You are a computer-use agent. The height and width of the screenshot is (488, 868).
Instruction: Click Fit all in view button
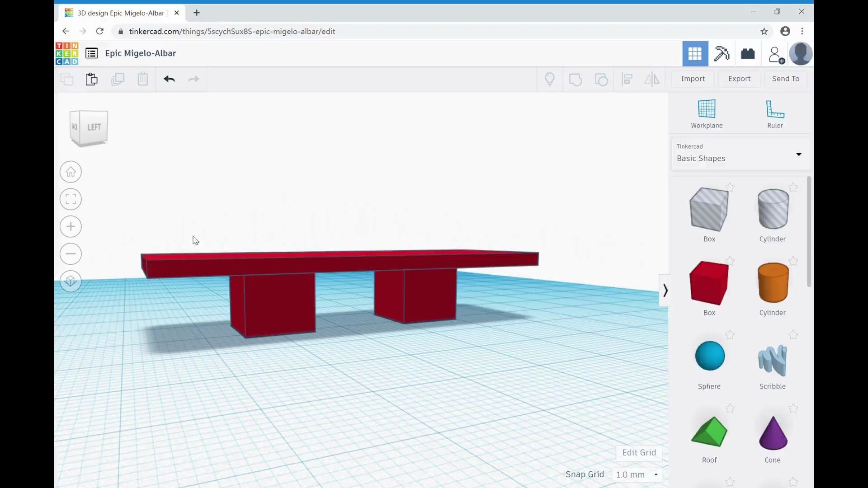point(71,199)
